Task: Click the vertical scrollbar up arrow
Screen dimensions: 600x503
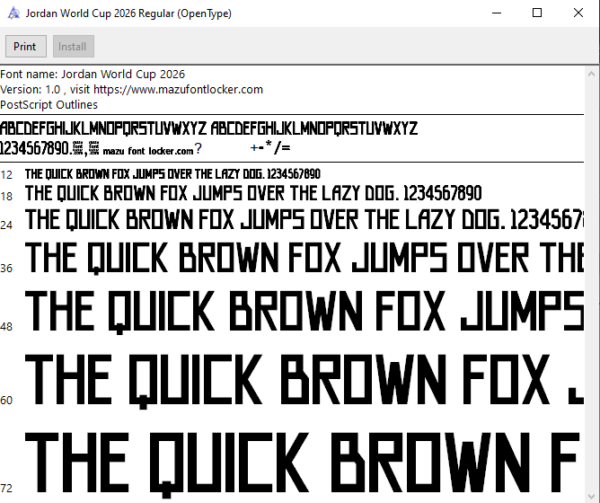Action: (x=591, y=73)
